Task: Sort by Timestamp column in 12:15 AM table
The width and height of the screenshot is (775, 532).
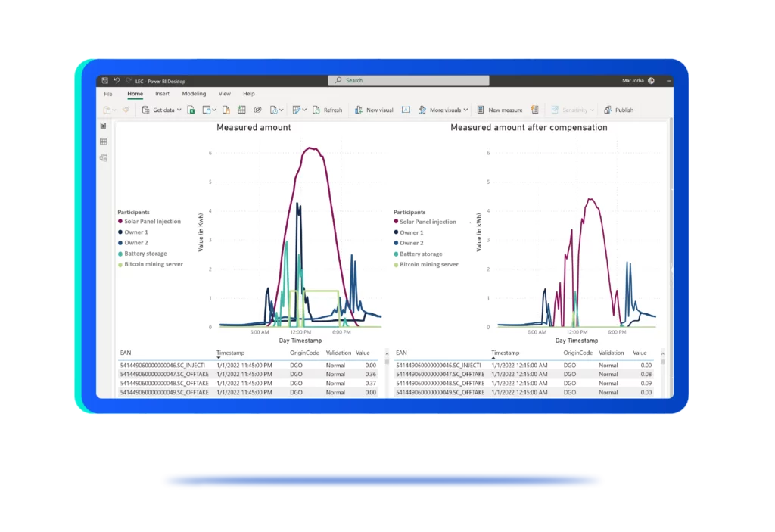Action: coord(505,353)
